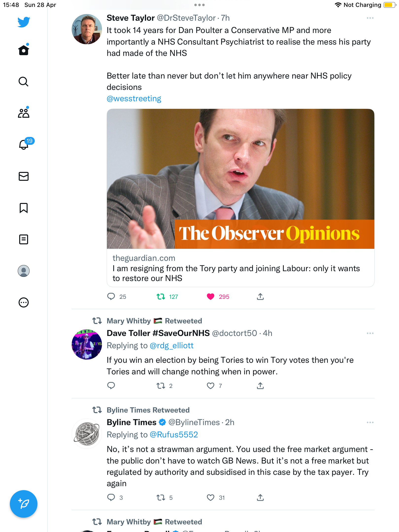399x532 pixels.
Task: Open The Observer Opinions article image
Action: (240, 179)
